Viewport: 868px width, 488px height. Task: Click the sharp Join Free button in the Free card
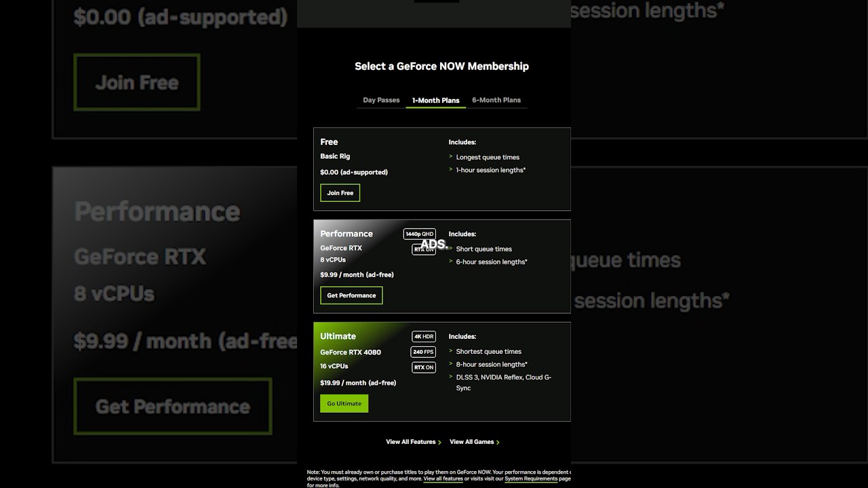coord(340,193)
